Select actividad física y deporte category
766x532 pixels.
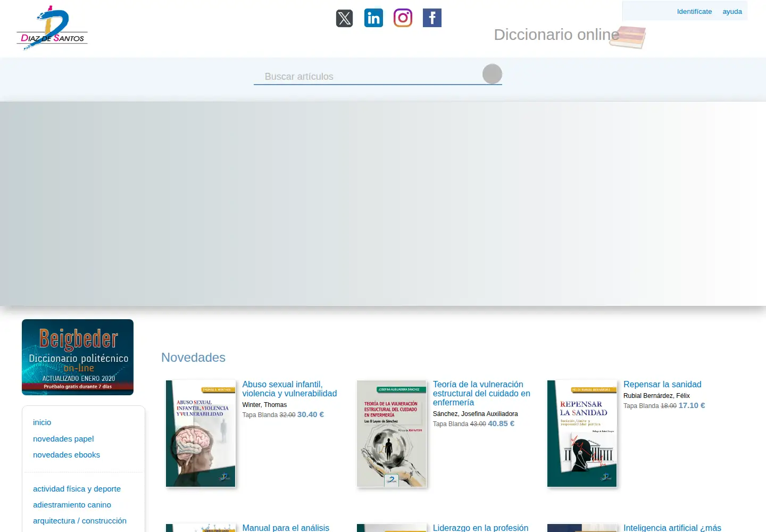77,489
